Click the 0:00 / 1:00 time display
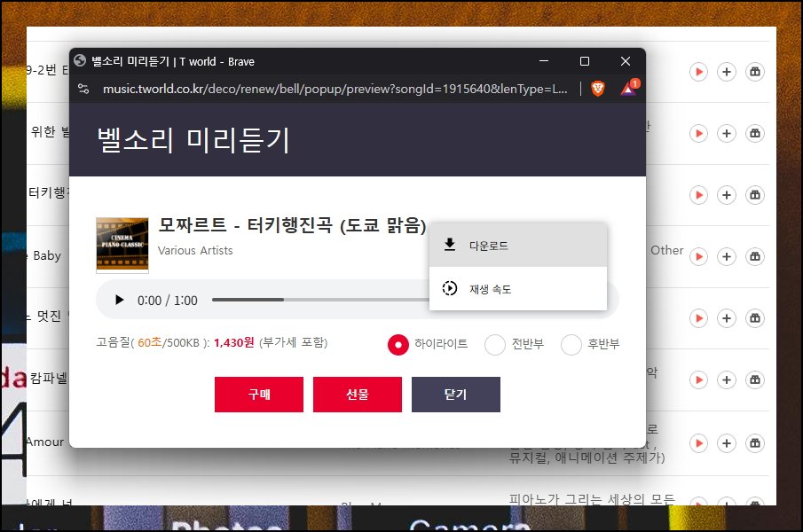Image resolution: width=803 pixels, height=532 pixels. [x=168, y=301]
